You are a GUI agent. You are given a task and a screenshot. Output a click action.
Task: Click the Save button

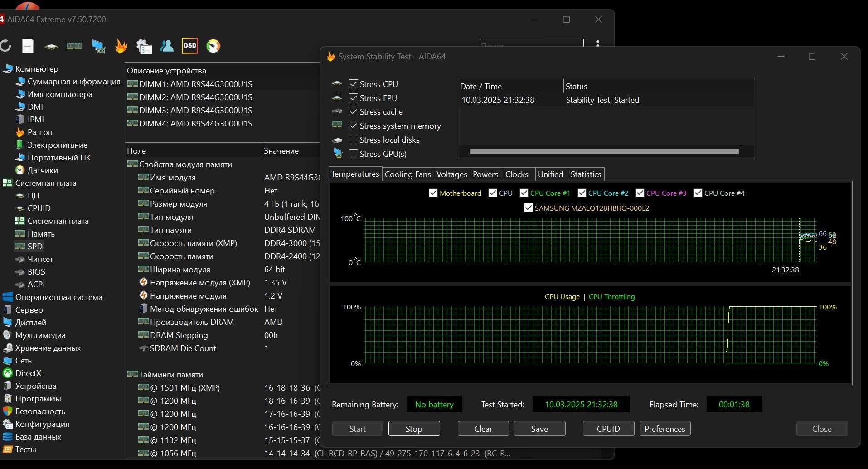tap(539, 429)
